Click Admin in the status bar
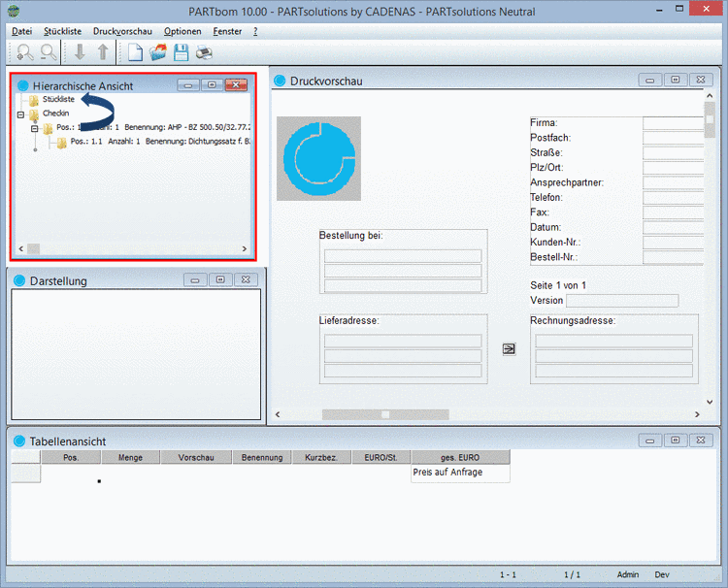This screenshot has width=728, height=588. point(628,574)
